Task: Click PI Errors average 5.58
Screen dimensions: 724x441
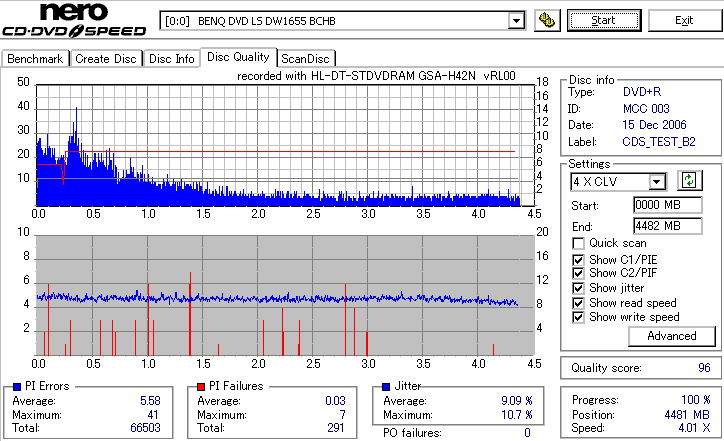Action: pos(150,401)
